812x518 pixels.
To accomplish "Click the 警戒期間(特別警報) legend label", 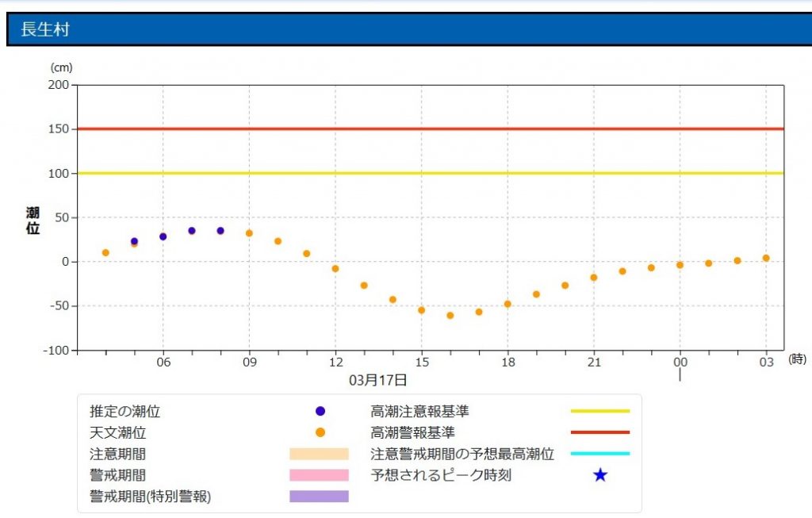I will 150,497.
